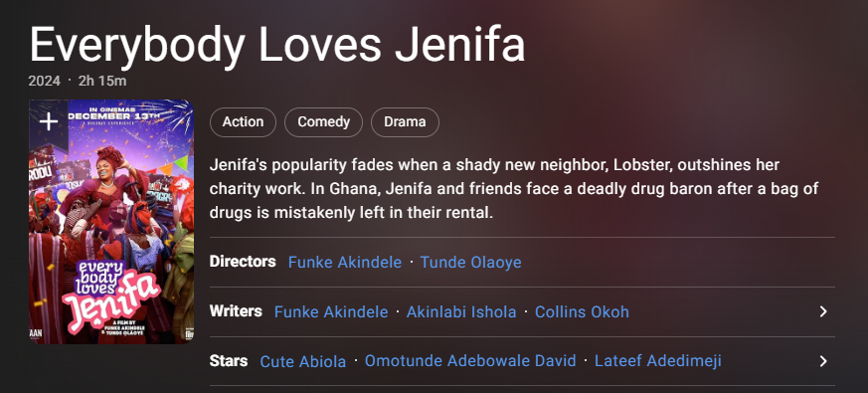Open director Funke Akindele's page
The image size is (868, 393).
tap(345, 263)
